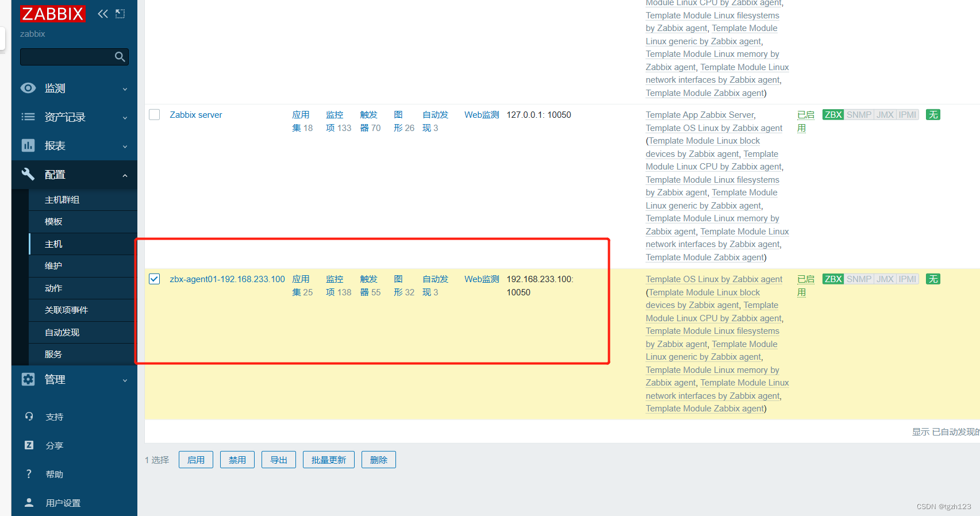Open Template App Zabbix Server link
Screen dimensions: 980x516
tap(700, 115)
